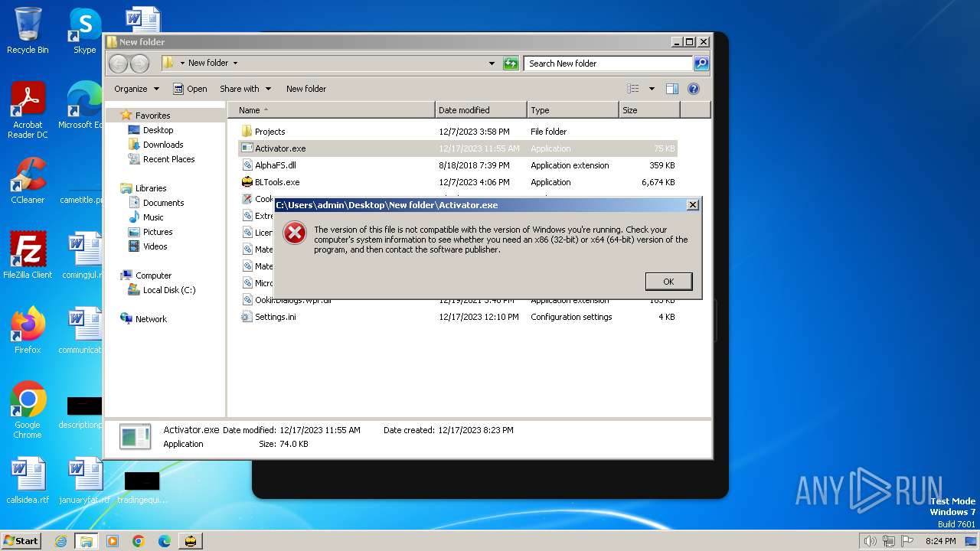
Task: Open FileZilla Client desktop shortcut
Action: pyautogui.click(x=28, y=255)
